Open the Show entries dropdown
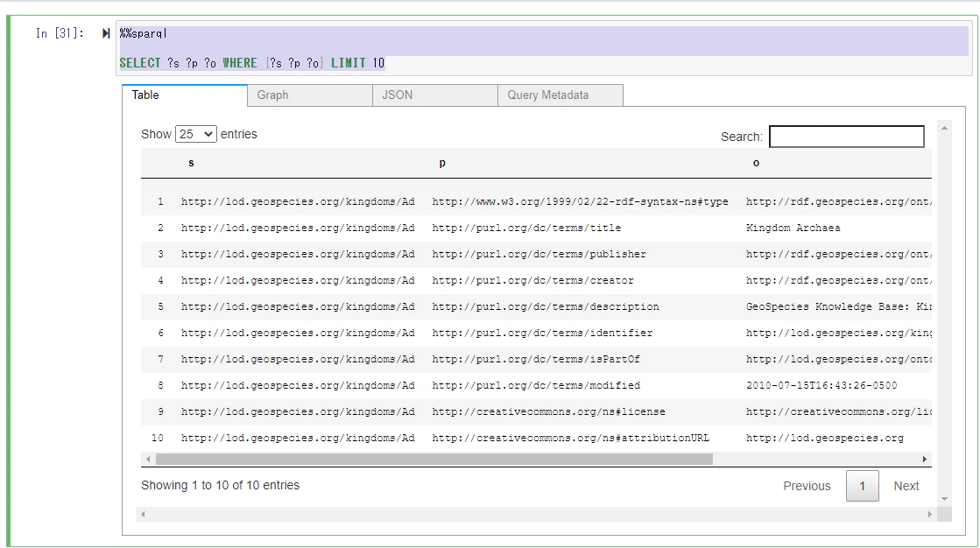 (x=195, y=134)
